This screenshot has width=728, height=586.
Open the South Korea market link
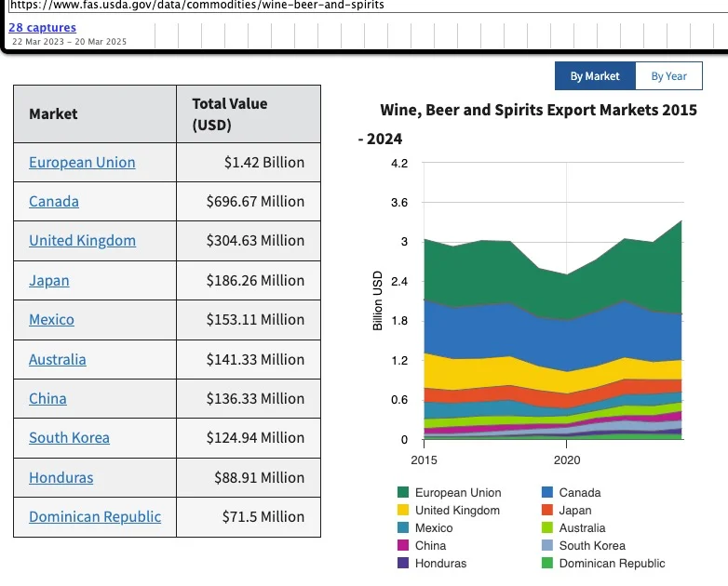point(69,437)
